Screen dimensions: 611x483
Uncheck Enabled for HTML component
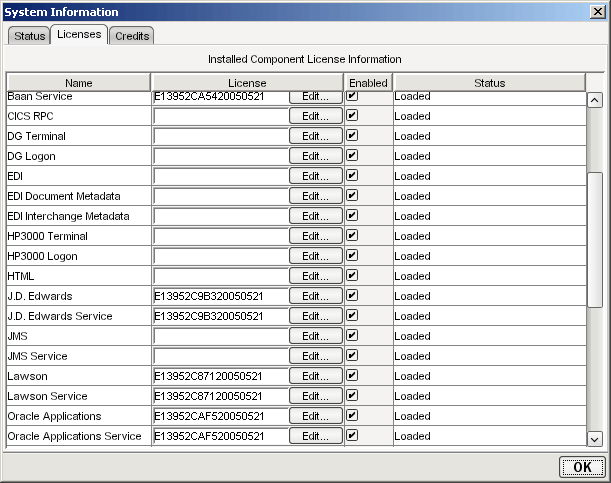pyautogui.click(x=352, y=275)
